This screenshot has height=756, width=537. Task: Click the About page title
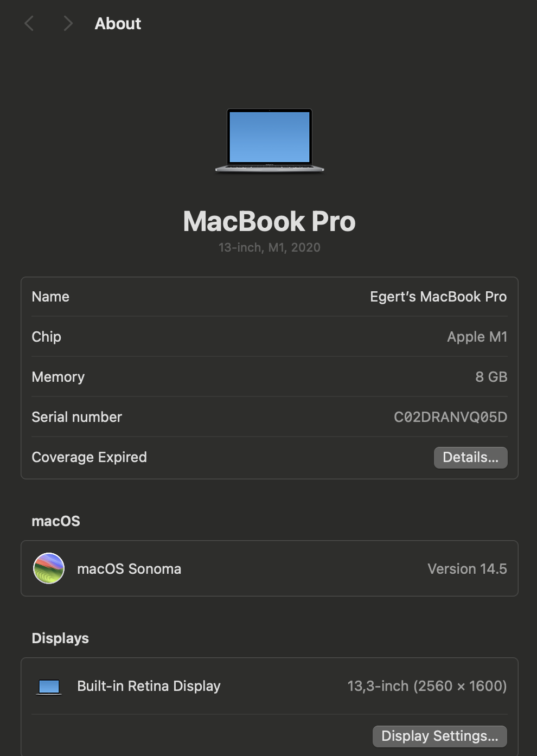click(x=118, y=23)
